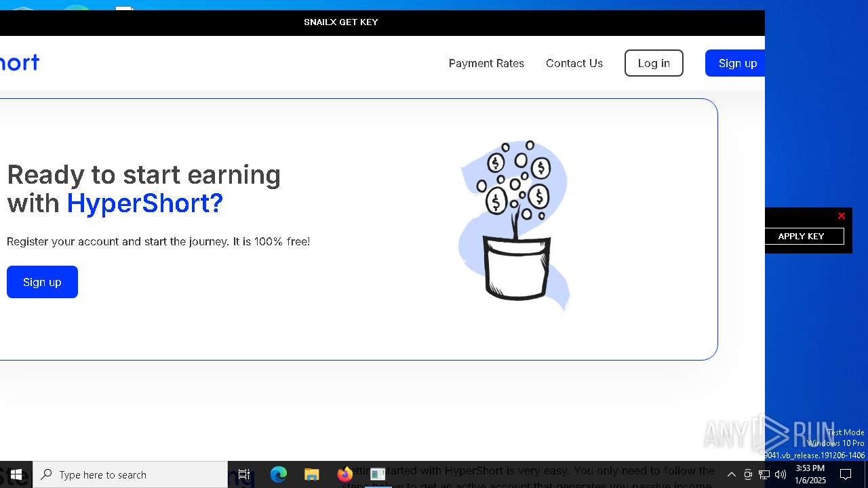
Task: Open the Windows Start menu
Action: [x=16, y=474]
